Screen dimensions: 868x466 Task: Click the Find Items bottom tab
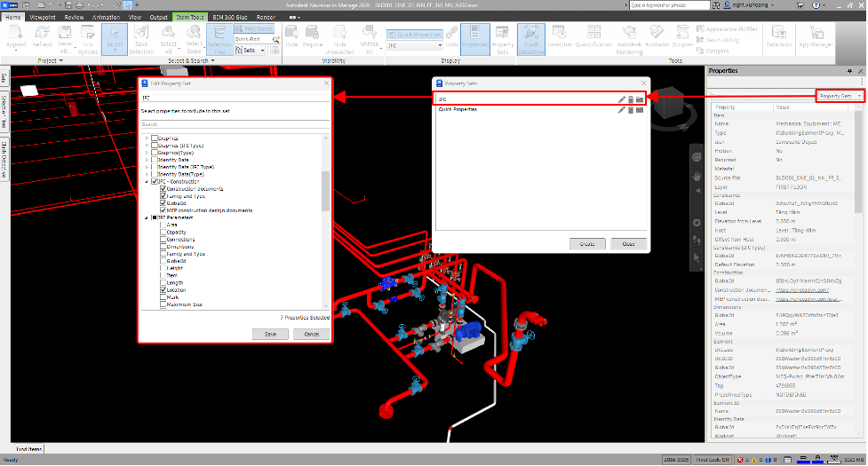(x=28, y=449)
